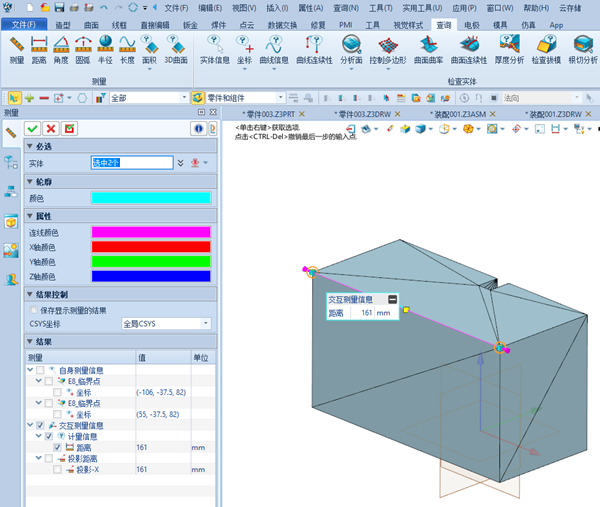The image size is (600, 507).
Task: Open 实体信息 entity info tool
Action: tap(215, 50)
